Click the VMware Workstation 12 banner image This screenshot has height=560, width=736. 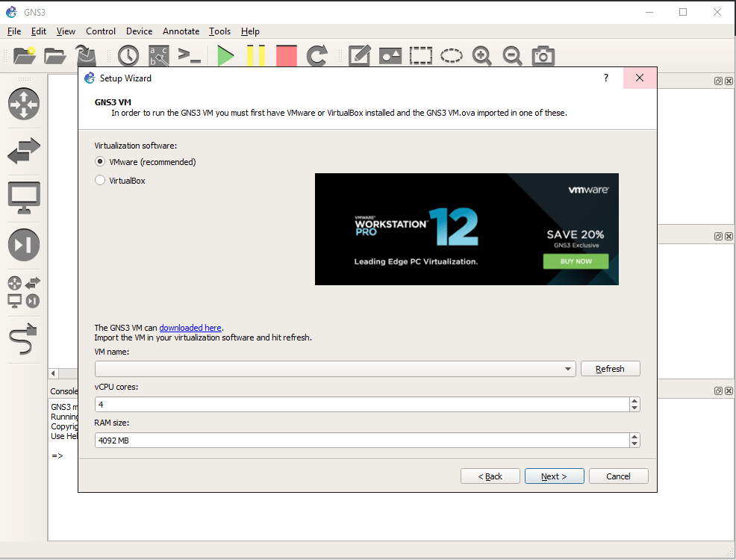coord(467,229)
